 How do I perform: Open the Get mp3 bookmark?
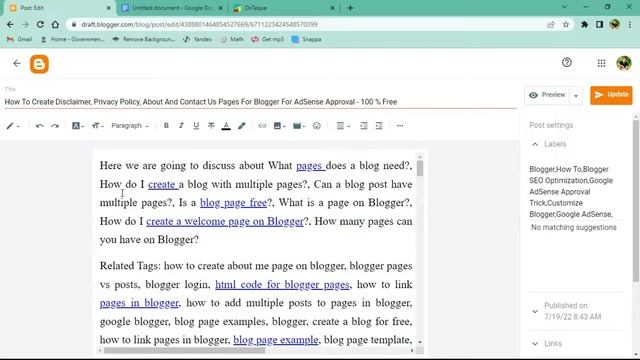(268, 39)
